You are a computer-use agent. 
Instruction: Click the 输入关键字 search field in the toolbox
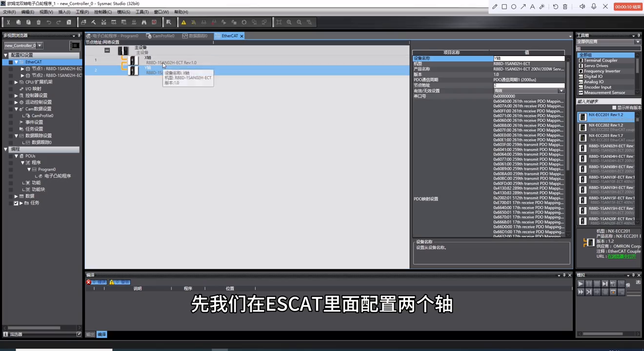pyautogui.click(x=608, y=101)
